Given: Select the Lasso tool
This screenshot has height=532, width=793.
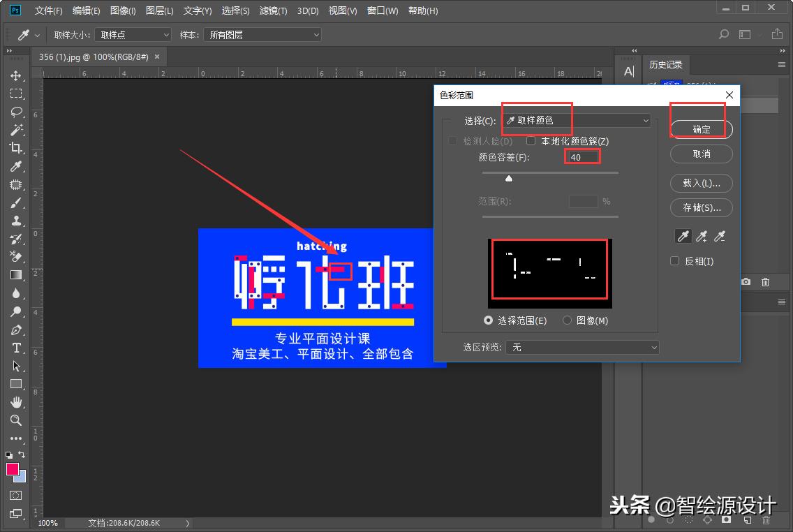Looking at the screenshot, I should tap(16, 112).
